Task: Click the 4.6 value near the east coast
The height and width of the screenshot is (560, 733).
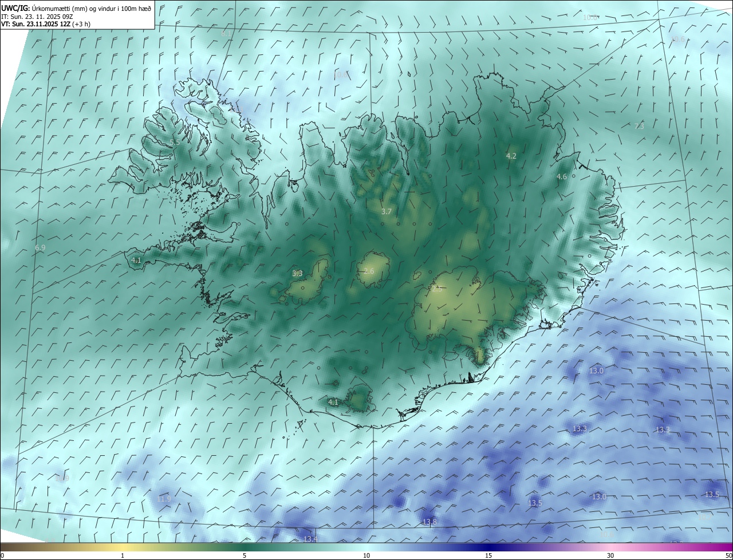Action: click(x=562, y=177)
